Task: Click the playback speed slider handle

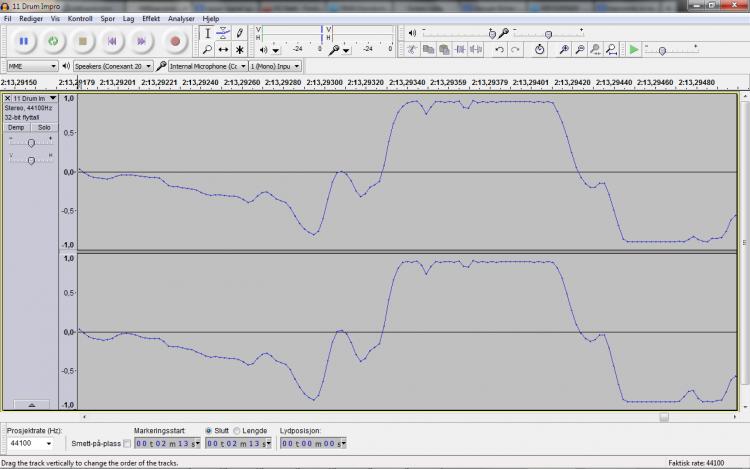Action: 662,51
